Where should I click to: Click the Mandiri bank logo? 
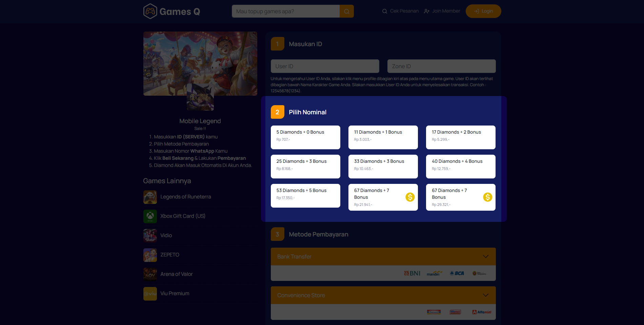click(x=435, y=273)
